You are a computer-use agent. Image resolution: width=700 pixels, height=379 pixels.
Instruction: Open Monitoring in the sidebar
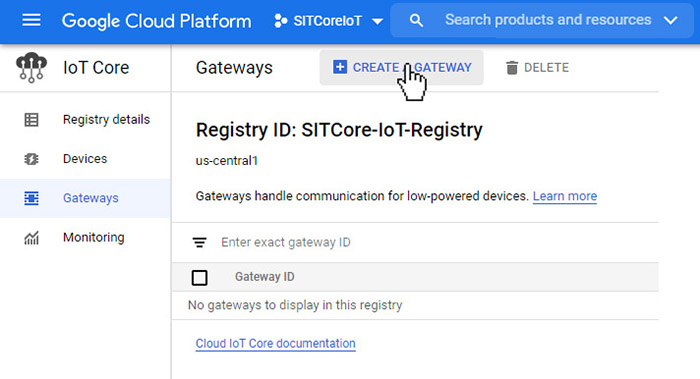(85, 237)
